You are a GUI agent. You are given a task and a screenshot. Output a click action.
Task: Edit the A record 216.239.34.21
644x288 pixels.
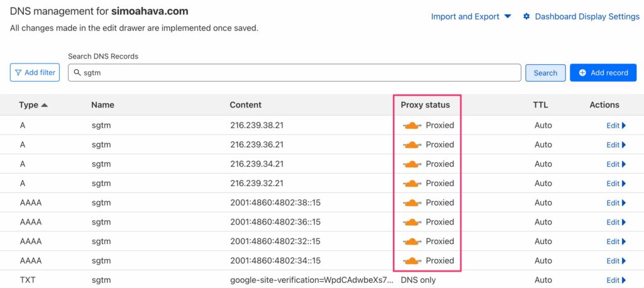616,164
